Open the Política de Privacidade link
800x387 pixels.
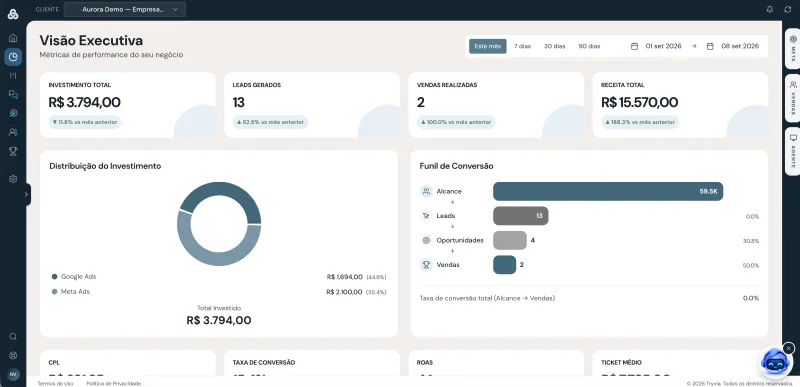[114, 383]
